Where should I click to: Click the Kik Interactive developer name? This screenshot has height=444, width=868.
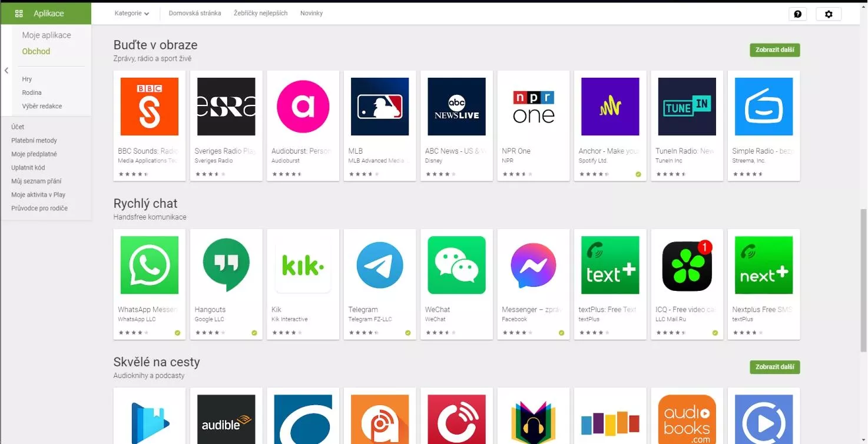[x=290, y=319]
